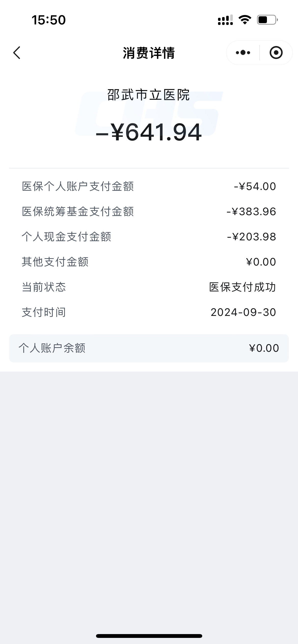
Task: Tap the 医保支付成功 status text
Action: click(242, 287)
